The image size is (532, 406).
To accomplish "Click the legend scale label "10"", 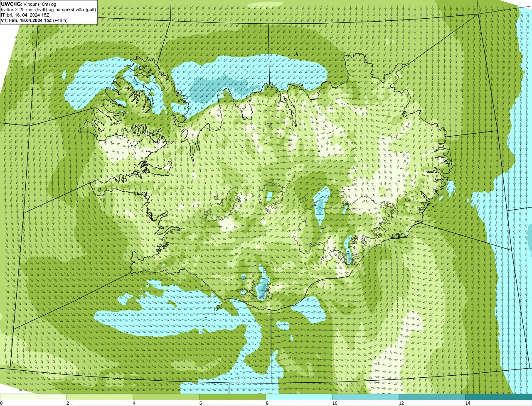I will [x=335, y=403].
